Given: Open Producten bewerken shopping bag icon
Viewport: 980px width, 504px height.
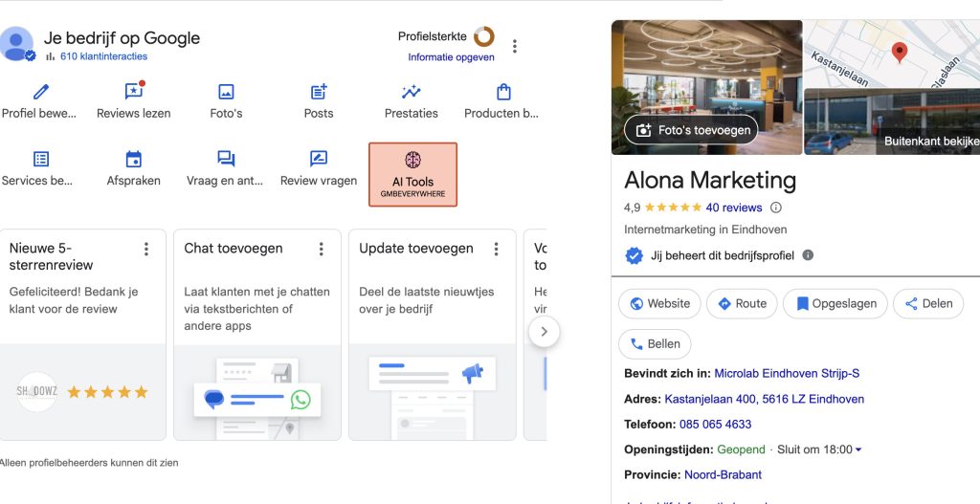Looking at the screenshot, I should [x=503, y=93].
